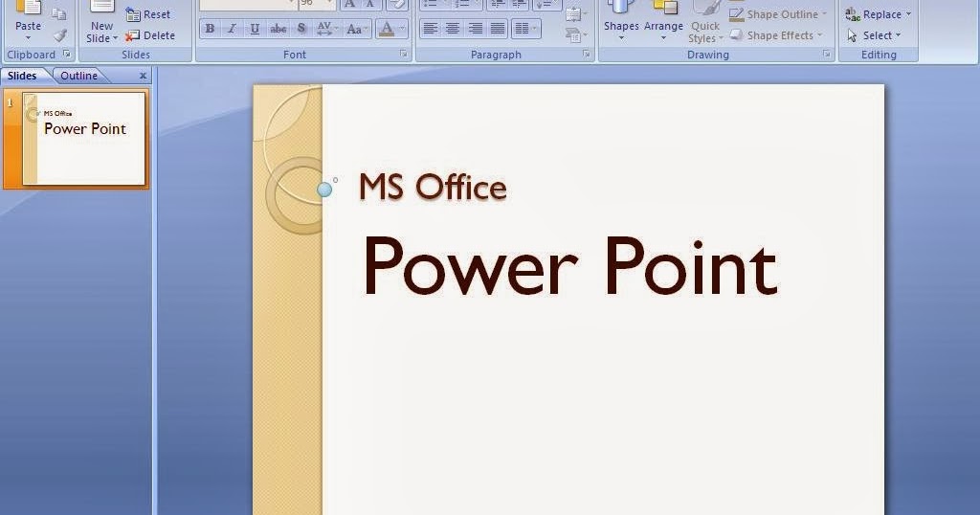The width and height of the screenshot is (980, 515).
Task: Open the Font Color dropdown arrow
Action: tap(402, 29)
